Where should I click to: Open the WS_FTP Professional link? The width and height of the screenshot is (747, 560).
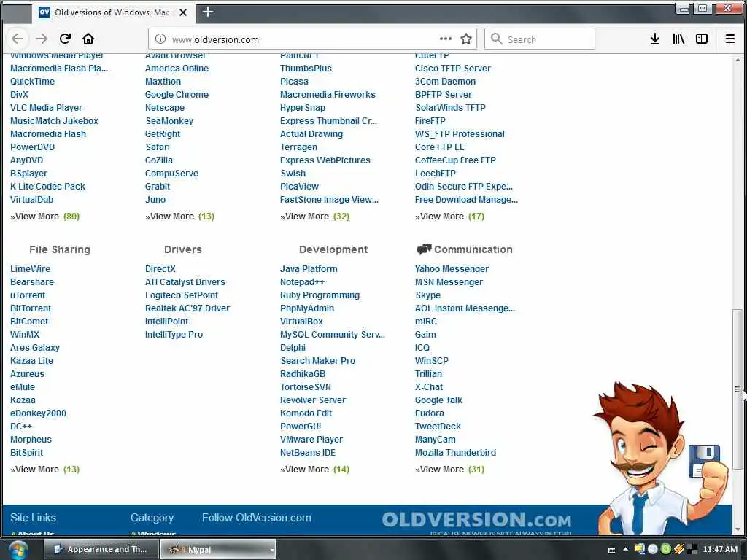coord(460,134)
